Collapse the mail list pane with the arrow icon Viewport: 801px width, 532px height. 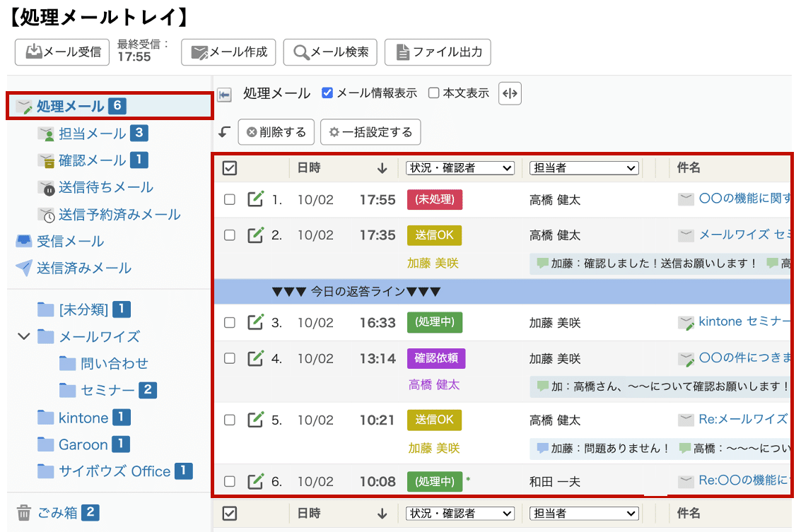[224, 95]
